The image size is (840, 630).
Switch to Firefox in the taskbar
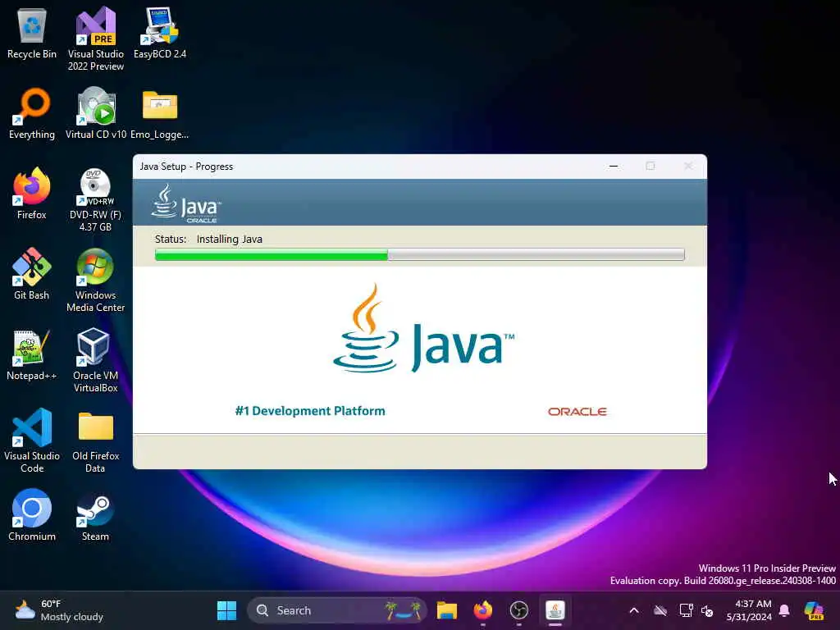pyautogui.click(x=482, y=610)
